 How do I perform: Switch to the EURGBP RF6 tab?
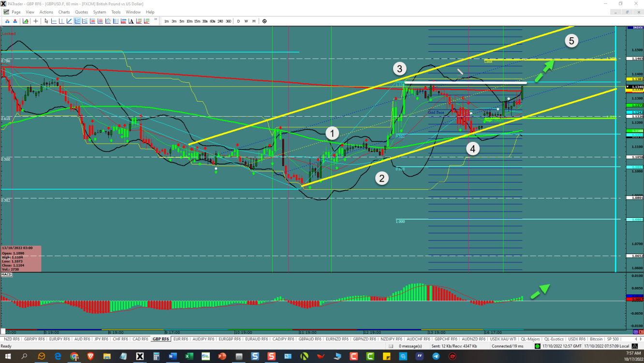click(230, 339)
